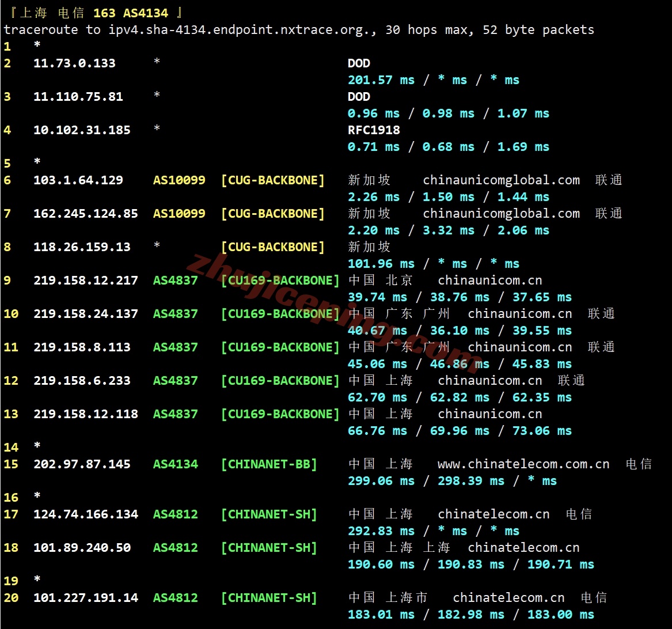Viewport: 672px width, 629px height.
Task: Click the 292.83 ms latency value
Action: click(x=381, y=531)
